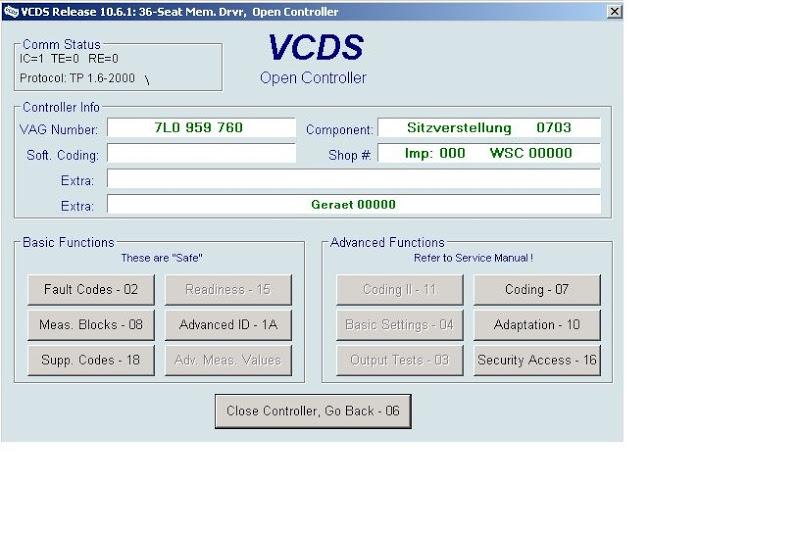The image size is (800, 533).
Task: Open Security Access - 16
Action: pos(537,360)
